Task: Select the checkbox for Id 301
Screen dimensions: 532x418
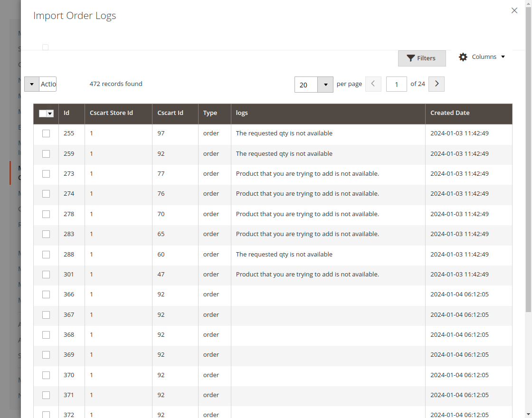Action: click(x=46, y=275)
